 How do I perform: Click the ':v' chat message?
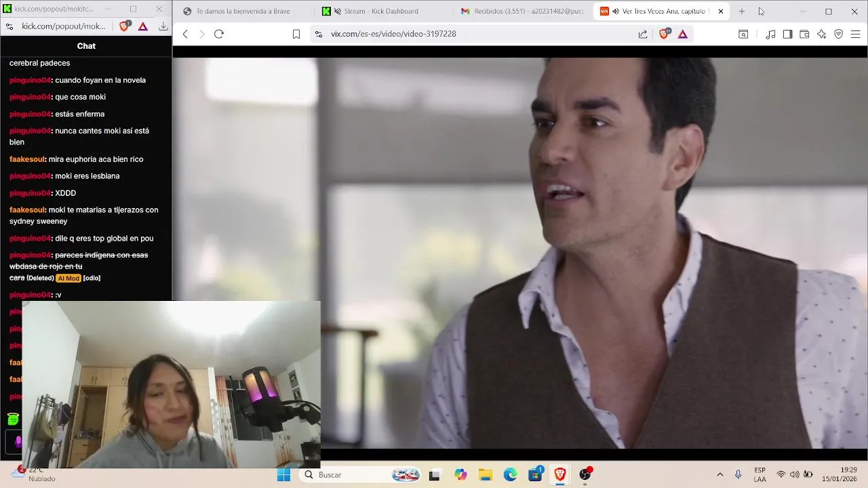click(58, 295)
